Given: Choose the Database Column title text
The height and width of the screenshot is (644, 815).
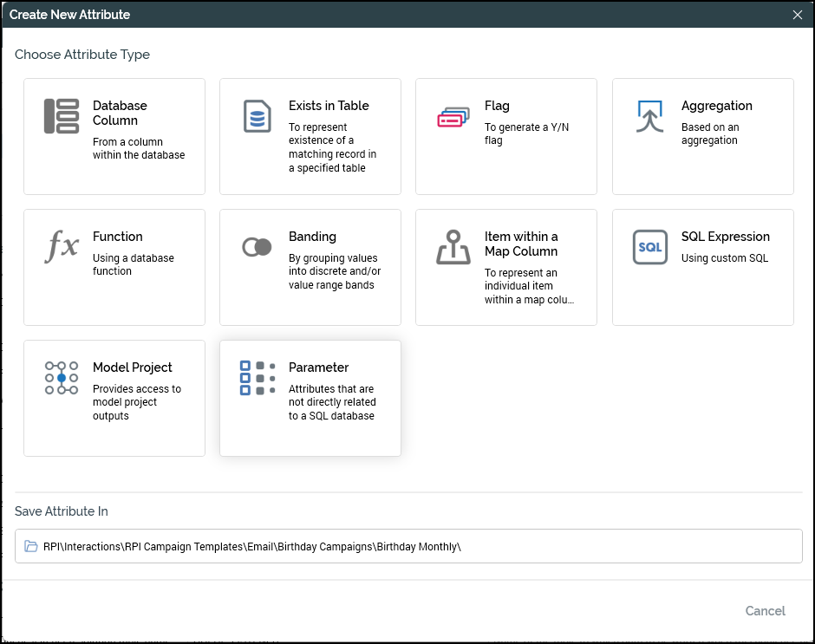Looking at the screenshot, I should [120, 113].
